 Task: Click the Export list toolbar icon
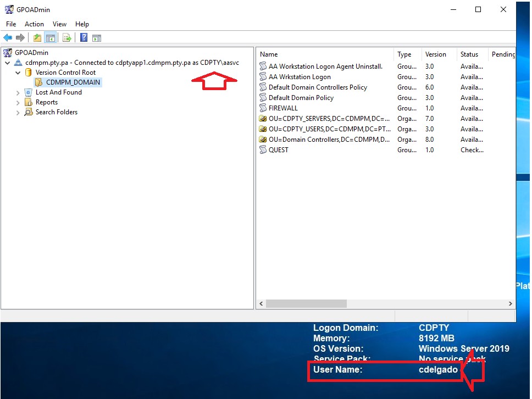(67, 38)
